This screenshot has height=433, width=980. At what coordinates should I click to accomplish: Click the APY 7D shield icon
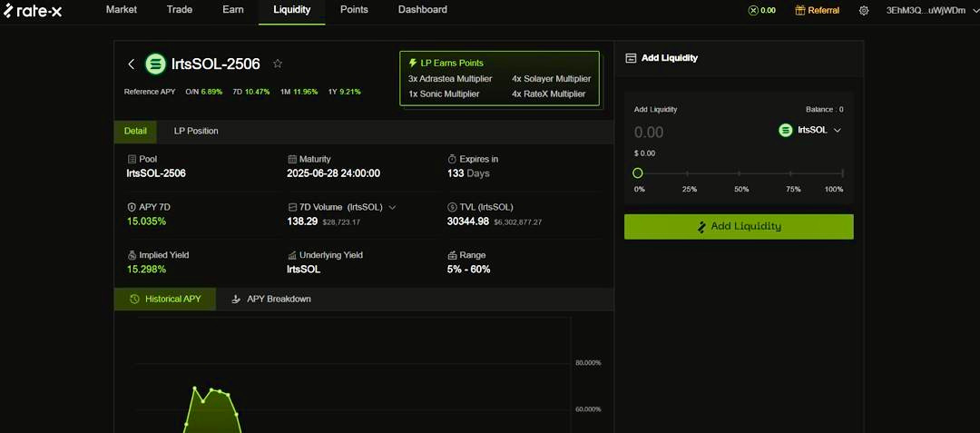[x=132, y=207]
